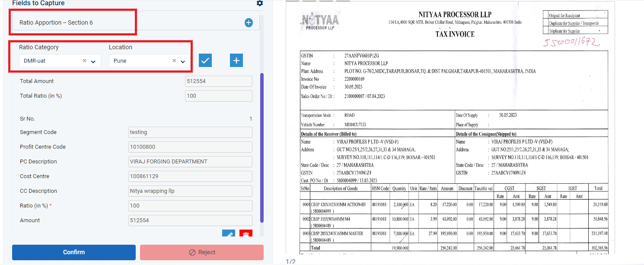Click the vehicle number MH04CU7333
Screen dimensions: 644x265
[355, 125]
